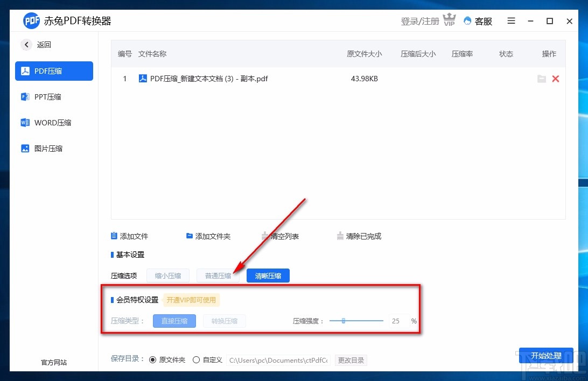The height and width of the screenshot is (381, 588).
Task: Open the PDF压缩 tool in the sidebar
Action: [54, 70]
